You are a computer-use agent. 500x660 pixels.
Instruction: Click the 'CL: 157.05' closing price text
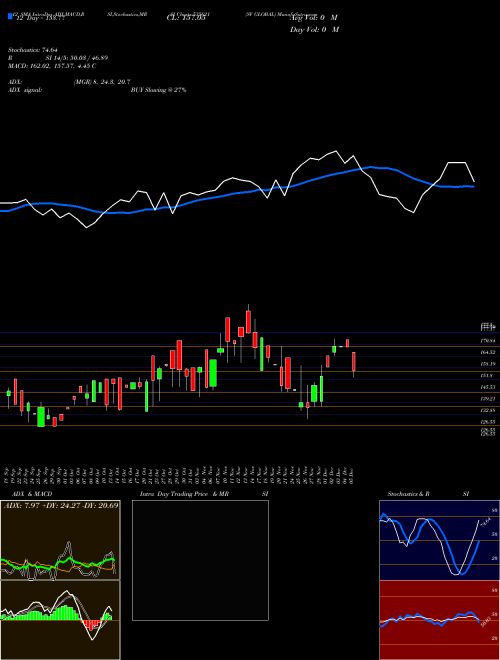click(x=186, y=18)
